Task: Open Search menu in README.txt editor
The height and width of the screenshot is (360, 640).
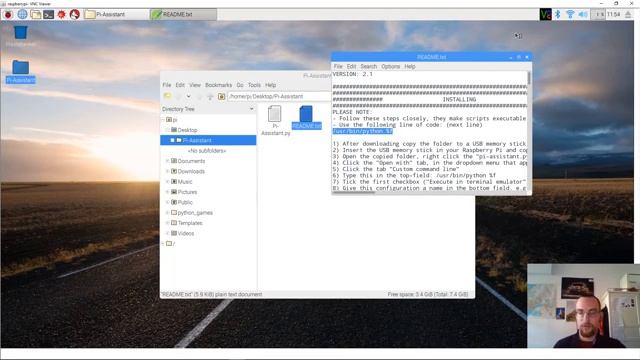Action: 369,66
